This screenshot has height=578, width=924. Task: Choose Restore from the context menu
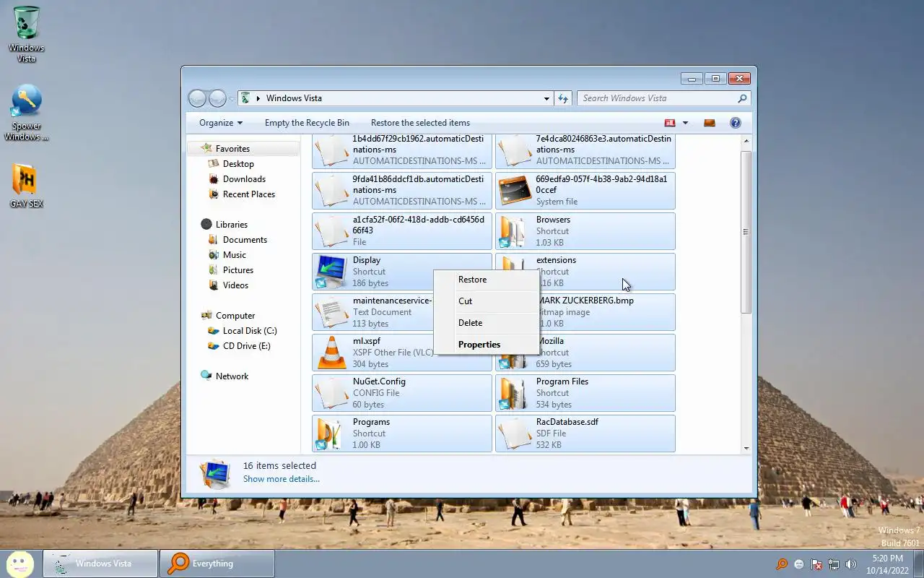pyautogui.click(x=486, y=280)
